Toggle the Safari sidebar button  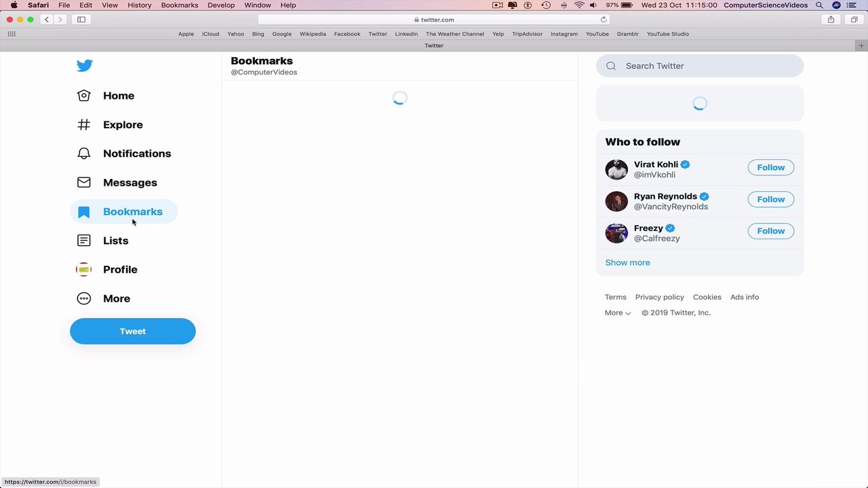click(81, 20)
